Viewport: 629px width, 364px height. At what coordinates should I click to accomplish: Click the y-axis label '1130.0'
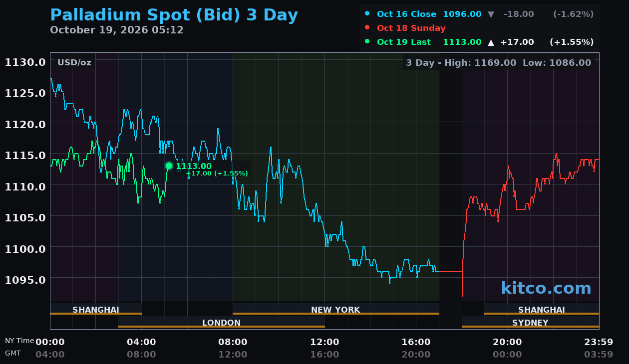tap(25, 62)
